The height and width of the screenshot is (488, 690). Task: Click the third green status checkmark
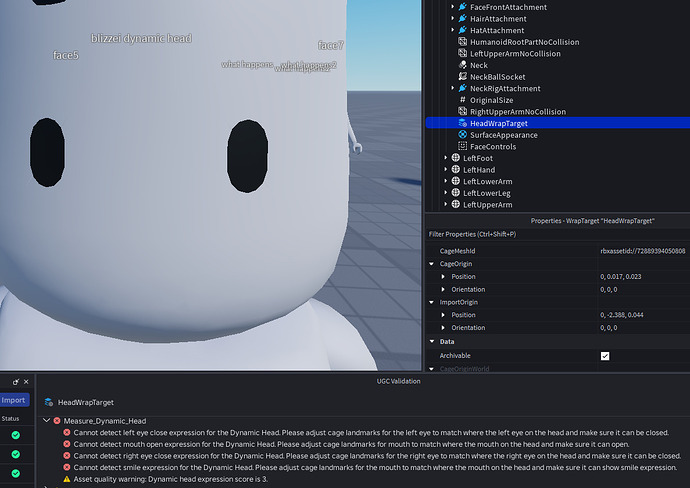pos(16,473)
